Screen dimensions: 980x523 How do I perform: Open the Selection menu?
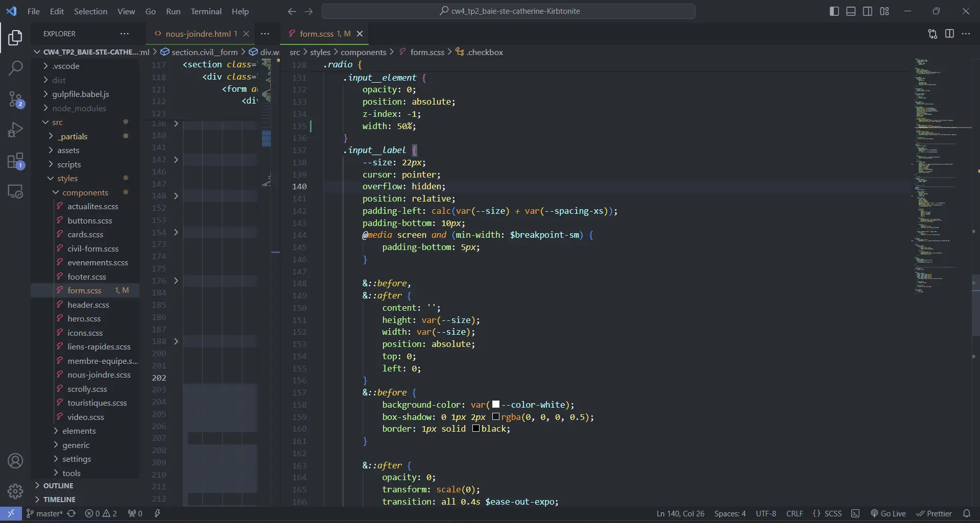pyautogui.click(x=90, y=11)
